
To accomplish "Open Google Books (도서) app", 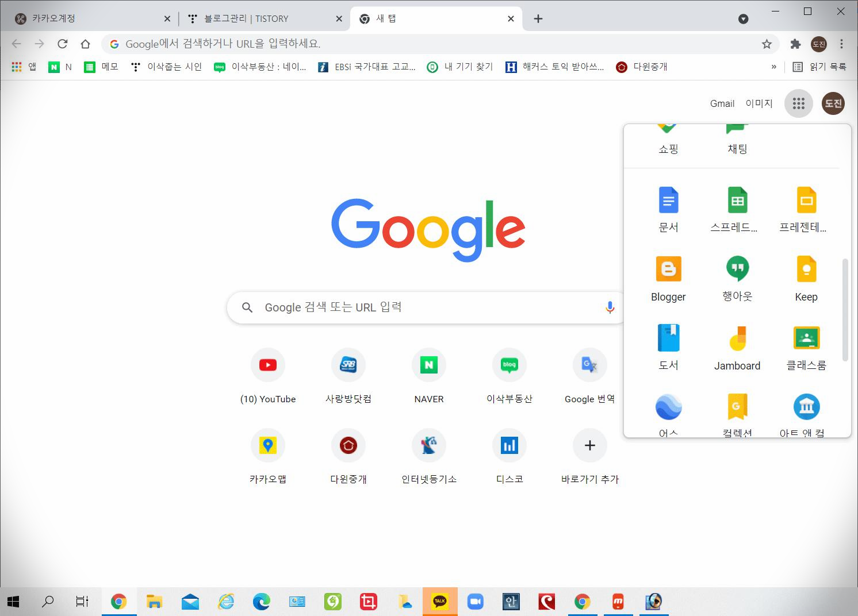I will pos(668,348).
